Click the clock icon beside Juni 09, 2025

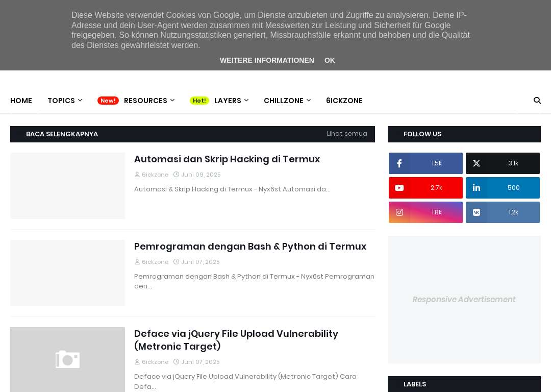pyautogui.click(x=177, y=175)
